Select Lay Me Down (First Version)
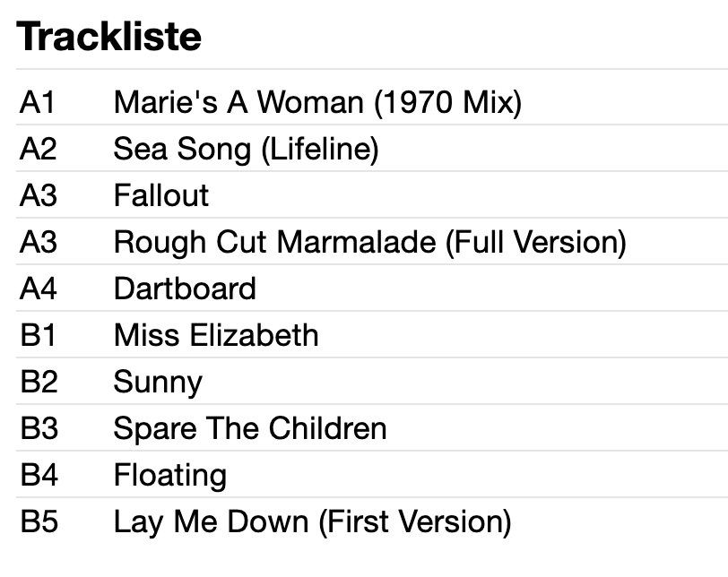Viewport: 728px width, 577px height. (x=313, y=522)
